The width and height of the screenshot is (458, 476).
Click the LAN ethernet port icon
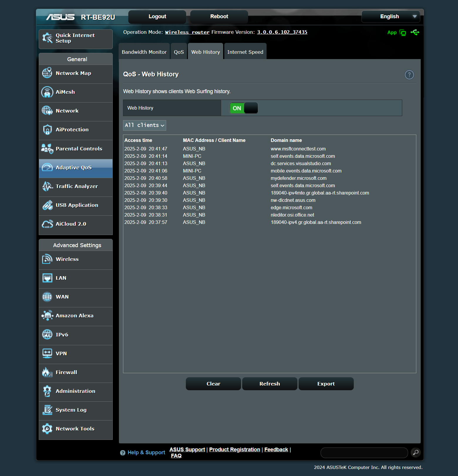coord(47,278)
